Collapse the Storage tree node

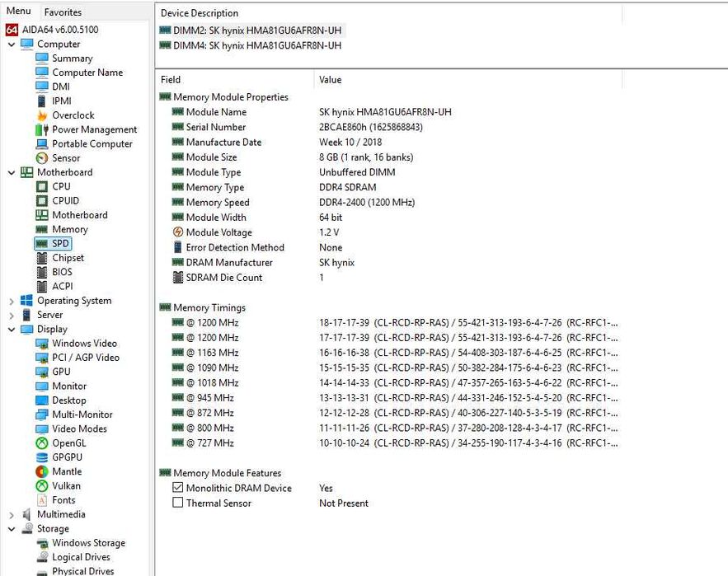(12, 529)
